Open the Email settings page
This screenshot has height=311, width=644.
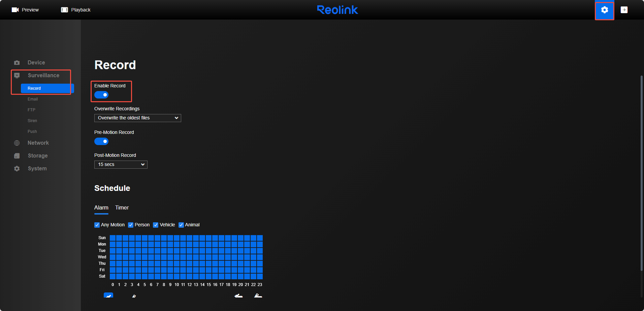tap(33, 99)
